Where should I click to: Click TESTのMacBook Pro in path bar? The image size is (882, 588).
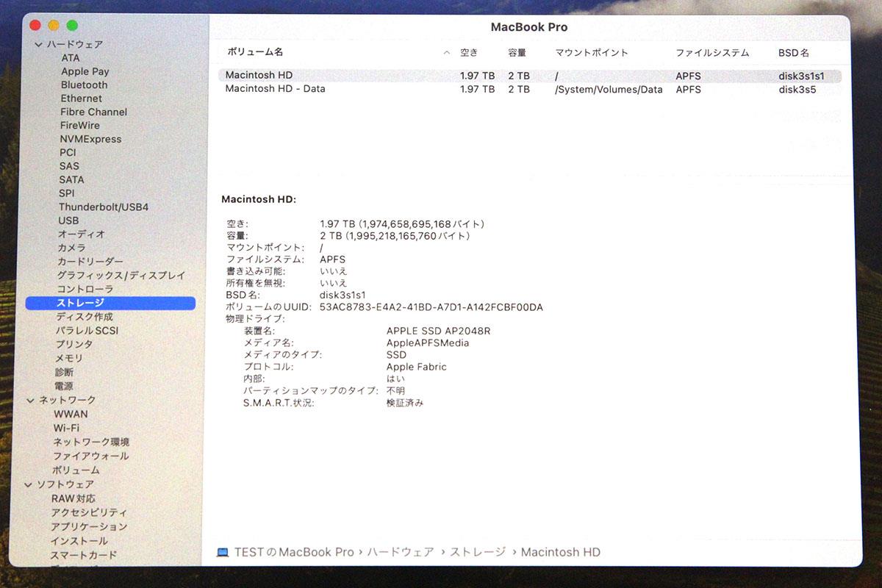pyautogui.click(x=294, y=552)
